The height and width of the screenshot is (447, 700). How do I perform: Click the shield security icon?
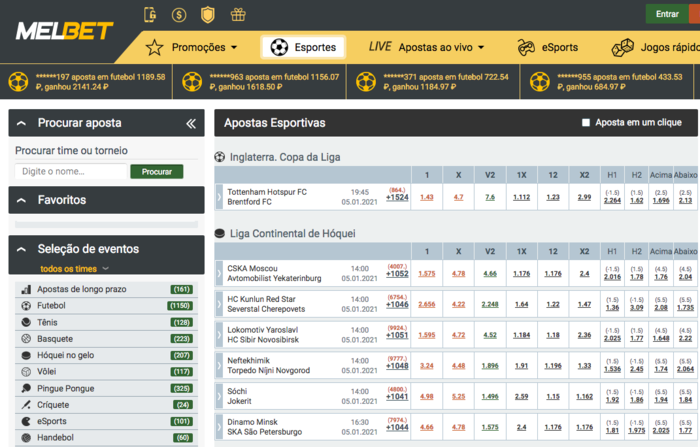pyautogui.click(x=208, y=15)
